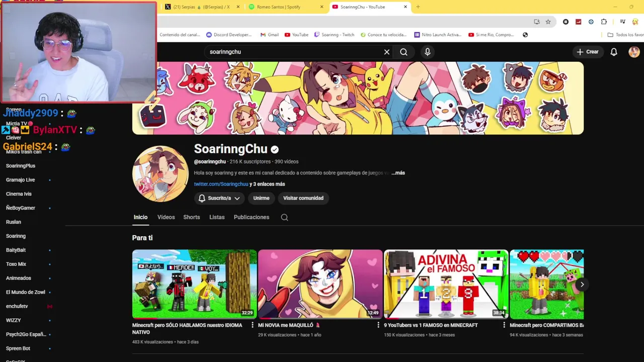Click the Crear button
The width and height of the screenshot is (644, 362).
588,52
